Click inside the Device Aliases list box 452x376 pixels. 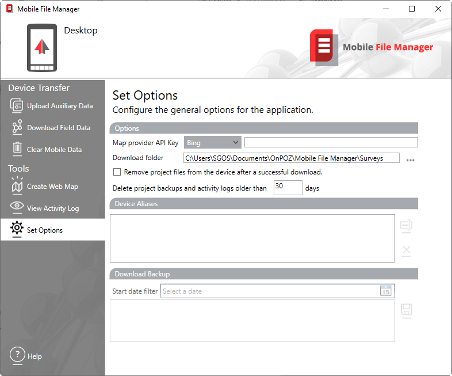[x=252, y=238]
